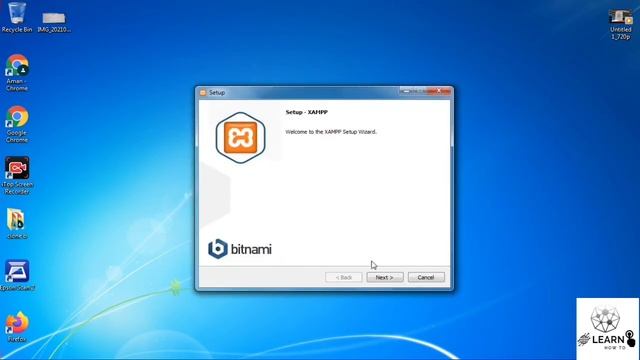Cancel the XAMPP Setup wizard
Screen dimensions: 640x360
tap(426, 277)
